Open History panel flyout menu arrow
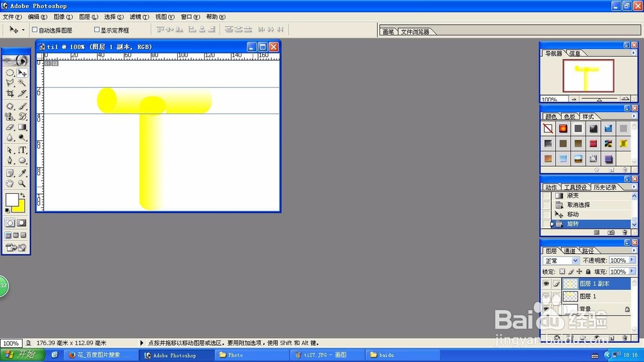The image size is (644, 362). click(633, 187)
